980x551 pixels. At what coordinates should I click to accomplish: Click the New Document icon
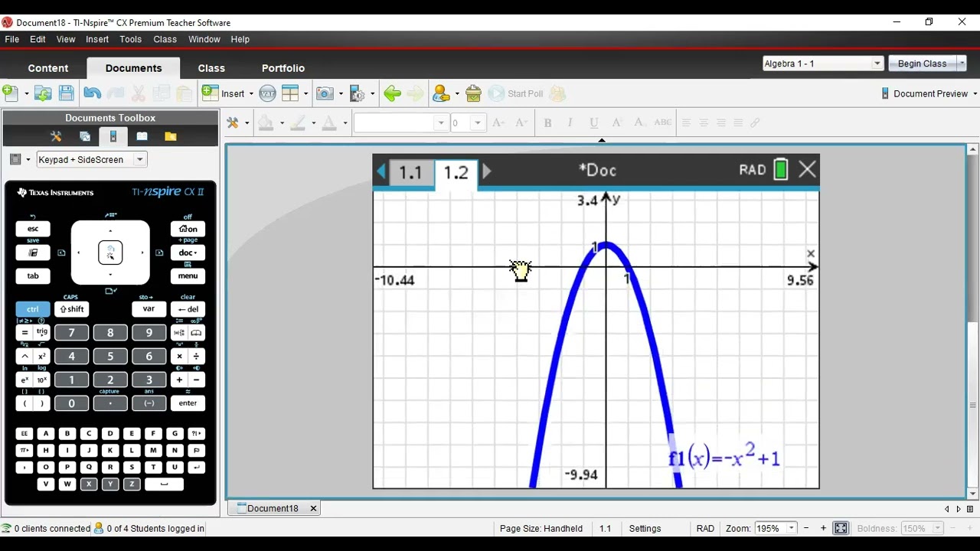tap(10, 93)
